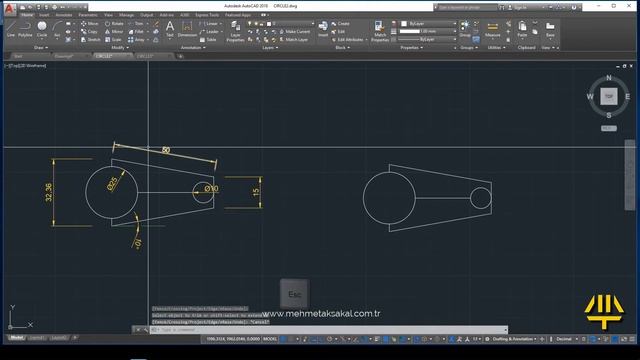This screenshot has width=640, height=360.
Task: Click the Group tool
Action: pyautogui.click(x=465, y=29)
